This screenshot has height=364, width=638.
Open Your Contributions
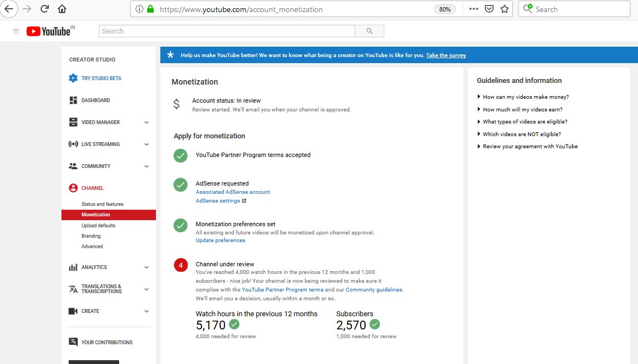click(101, 343)
